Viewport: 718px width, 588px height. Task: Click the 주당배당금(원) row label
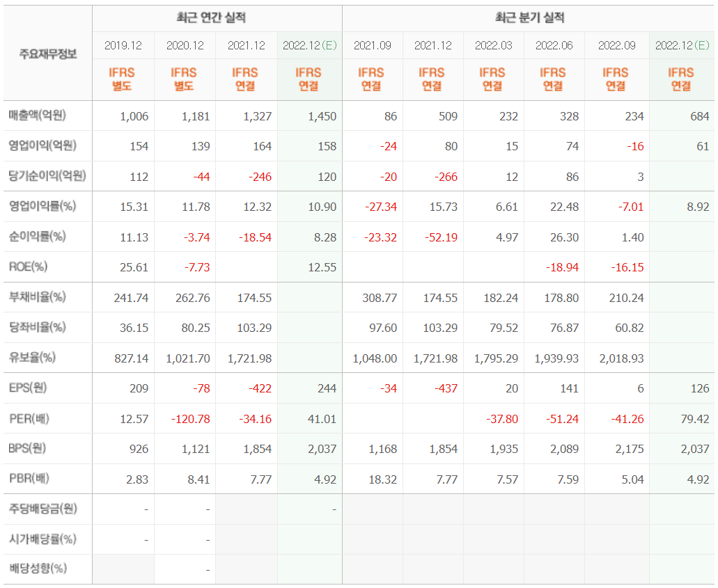coord(43,509)
